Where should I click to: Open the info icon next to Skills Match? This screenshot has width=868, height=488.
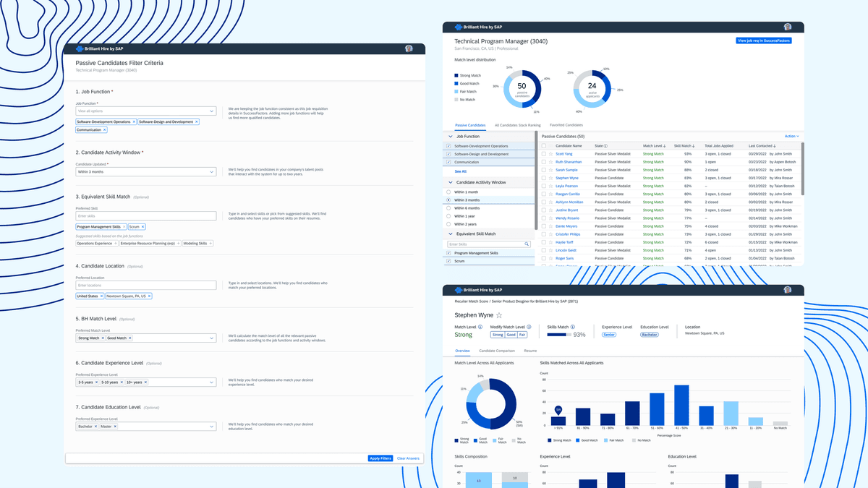(571, 327)
